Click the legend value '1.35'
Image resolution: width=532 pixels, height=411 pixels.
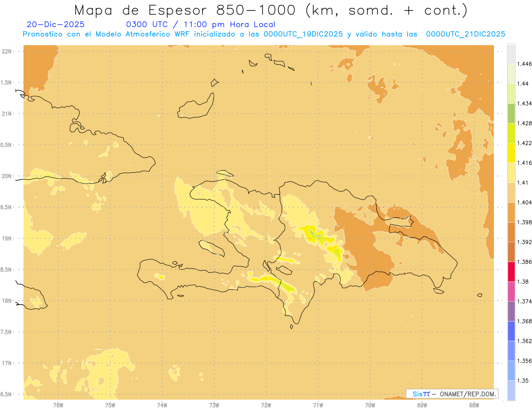click(523, 380)
